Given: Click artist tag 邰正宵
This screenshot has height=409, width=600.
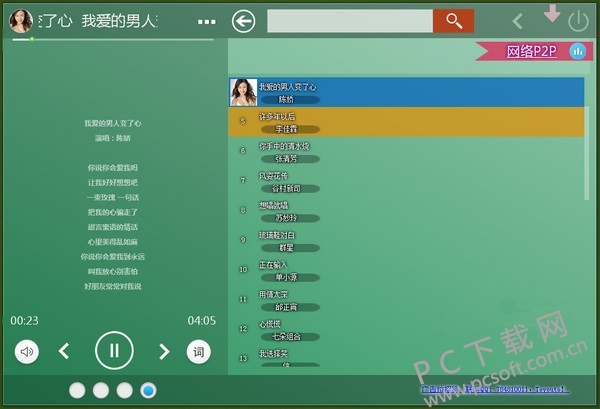Looking at the screenshot, I should coord(290,307).
